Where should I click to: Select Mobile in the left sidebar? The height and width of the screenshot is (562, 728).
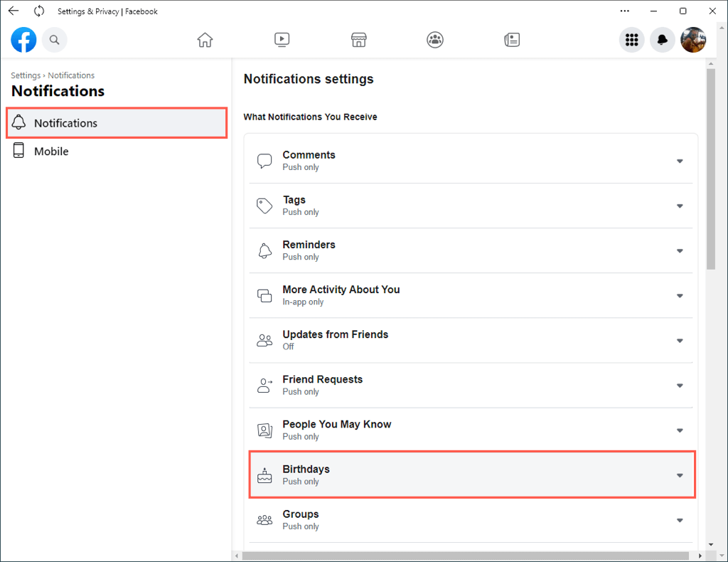tap(51, 152)
